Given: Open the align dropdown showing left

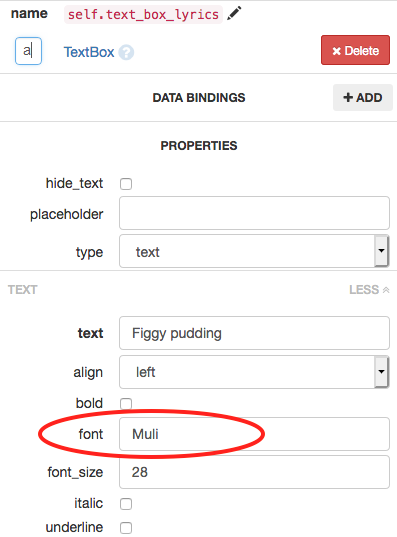Looking at the screenshot, I should pyautogui.click(x=254, y=372).
